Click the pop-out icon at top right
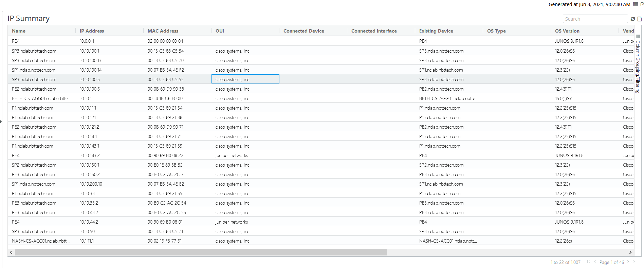Viewport: 644px width, 268px height. pyautogui.click(x=642, y=4)
